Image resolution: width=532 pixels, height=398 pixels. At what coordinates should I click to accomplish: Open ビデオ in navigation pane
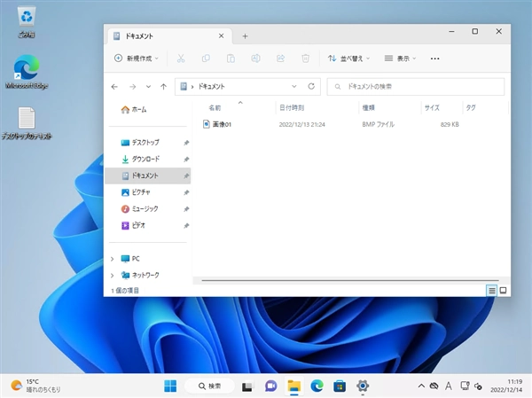[x=148, y=226]
